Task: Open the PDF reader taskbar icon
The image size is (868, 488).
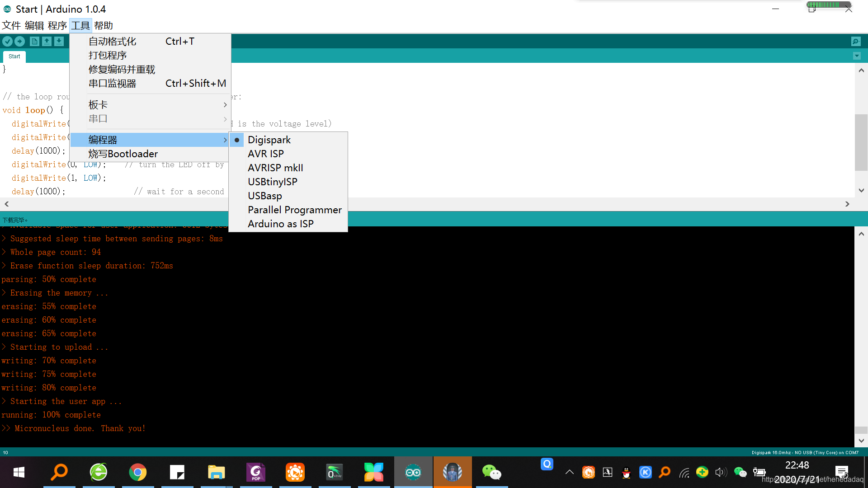Action: tap(255, 472)
